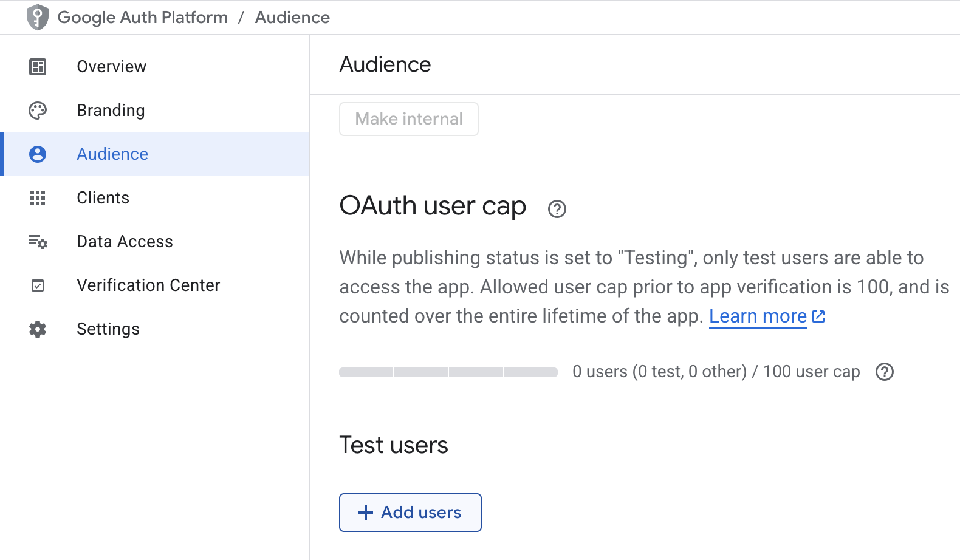960x560 pixels.
Task: Open help icon beside OAuth user cap heading
Action: point(557,209)
